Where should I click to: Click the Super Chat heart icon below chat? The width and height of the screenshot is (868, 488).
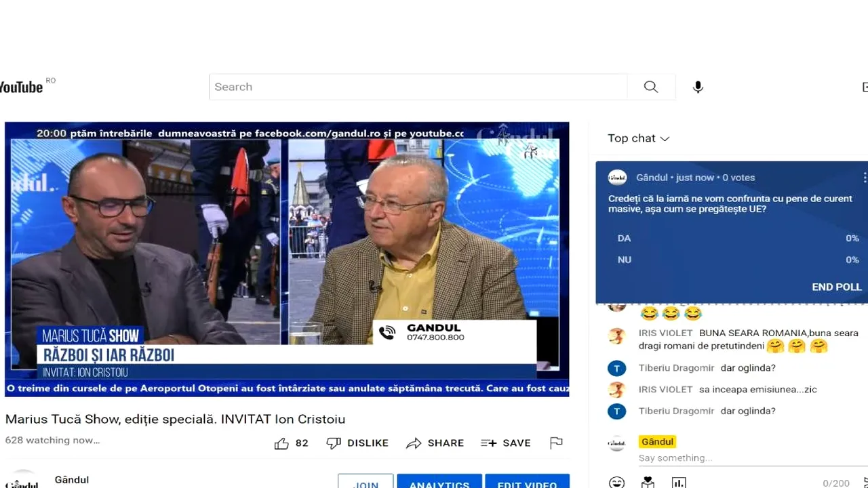(648, 482)
